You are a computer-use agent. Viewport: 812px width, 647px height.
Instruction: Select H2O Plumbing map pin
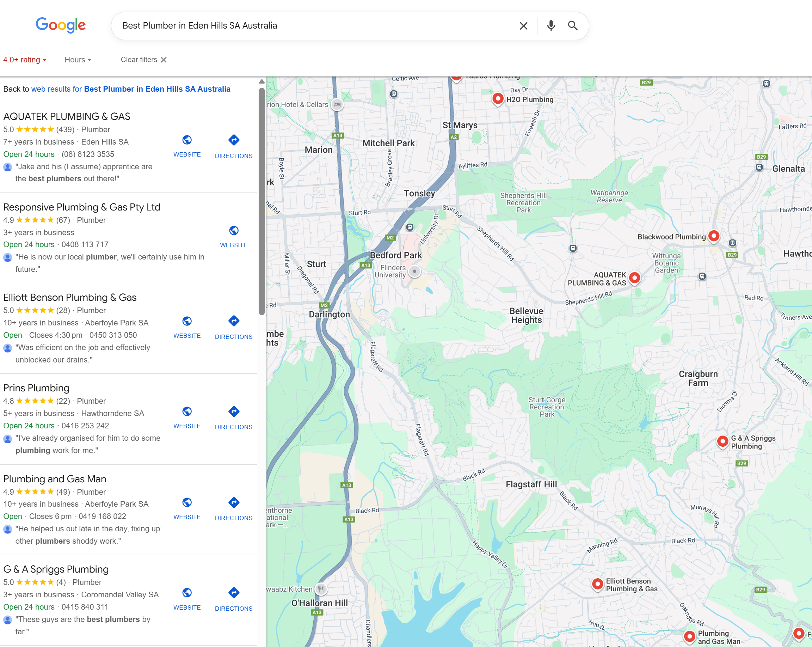[x=498, y=99]
